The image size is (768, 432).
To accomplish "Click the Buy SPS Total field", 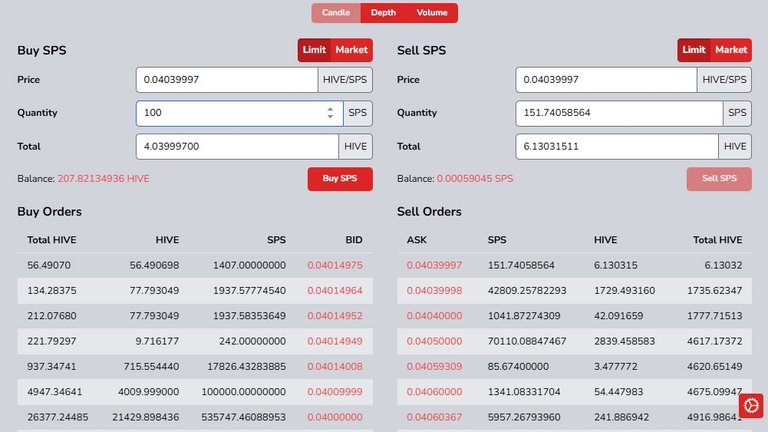I will pyautogui.click(x=237, y=146).
